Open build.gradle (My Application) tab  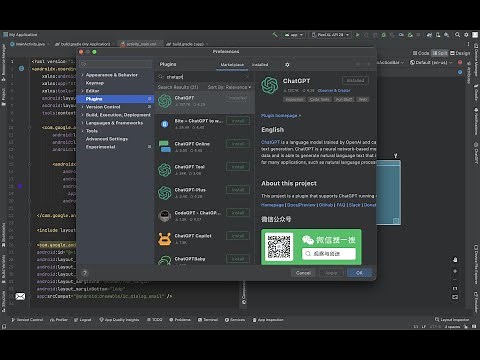[x=84, y=44]
